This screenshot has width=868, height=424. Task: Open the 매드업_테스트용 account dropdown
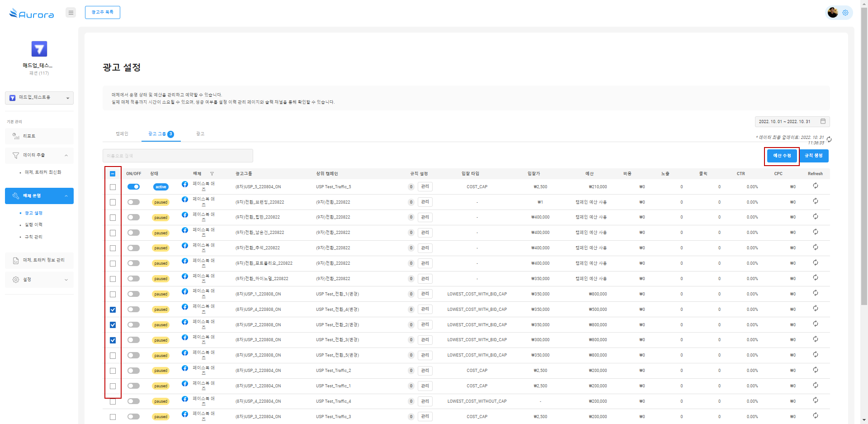click(x=39, y=98)
